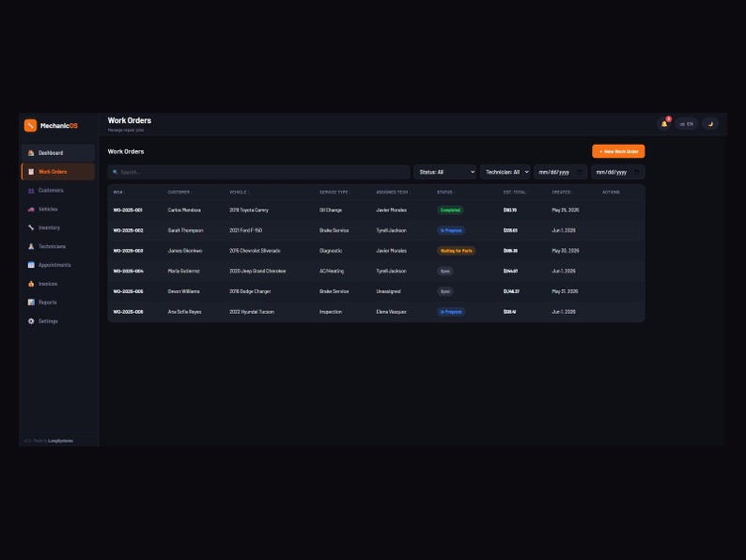Image resolution: width=746 pixels, height=560 pixels.
Task: Open Appointments page in sidebar
Action: click(58, 265)
